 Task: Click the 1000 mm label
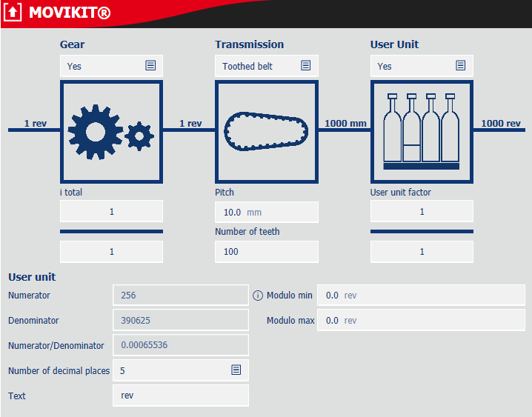[345, 123]
